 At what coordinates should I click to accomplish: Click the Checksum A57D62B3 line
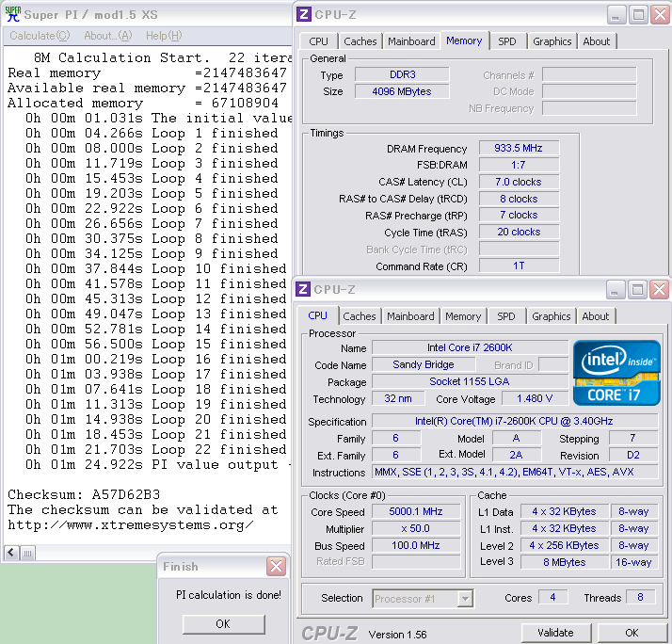pos(84,494)
